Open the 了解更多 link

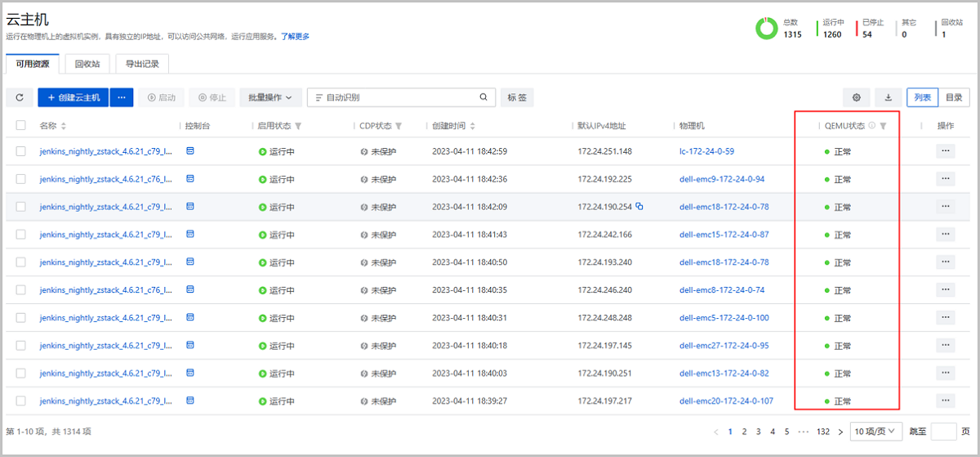(295, 36)
